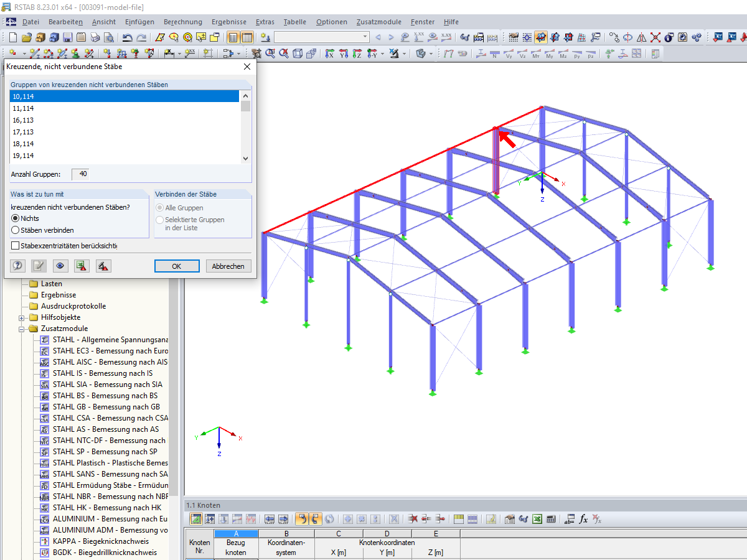The height and width of the screenshot is (560, 747).
Task: Click the list scroll-down arrow in dialog
Action: tap(245, 159)
